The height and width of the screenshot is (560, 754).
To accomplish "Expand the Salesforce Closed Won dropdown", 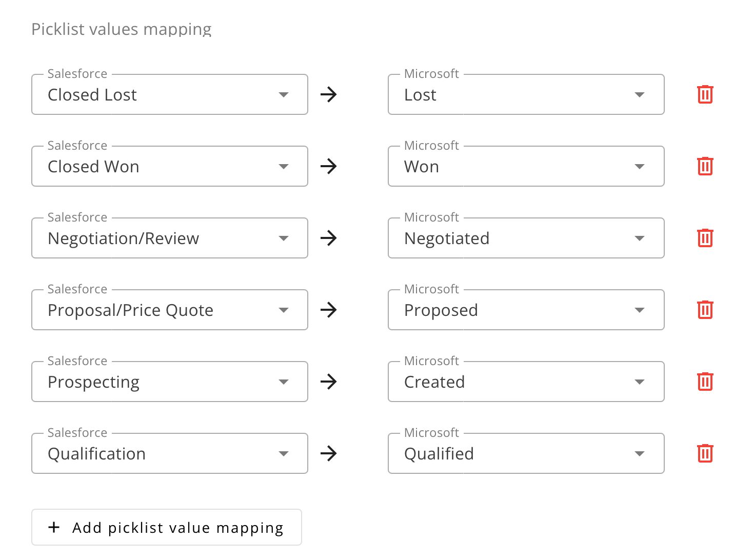I will click(283, 167).
